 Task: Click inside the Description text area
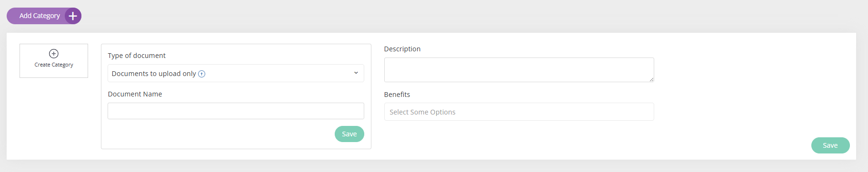coord(519,70)
